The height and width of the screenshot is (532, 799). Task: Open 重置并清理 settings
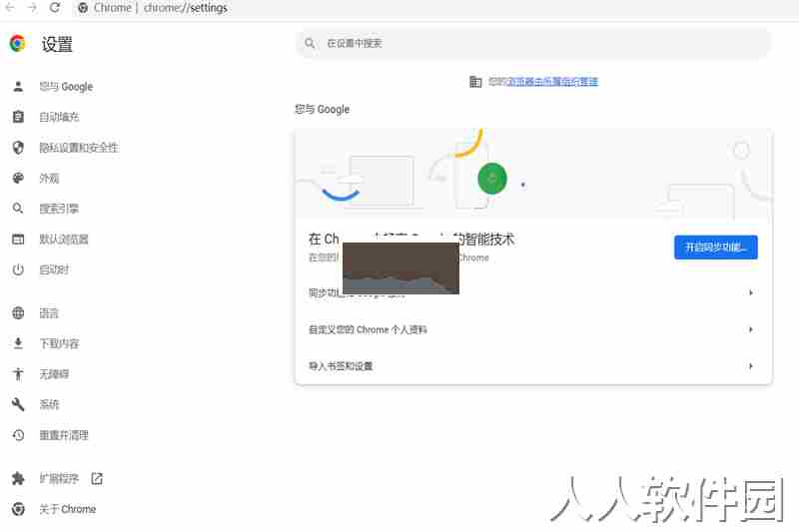(x=64, y=435)
